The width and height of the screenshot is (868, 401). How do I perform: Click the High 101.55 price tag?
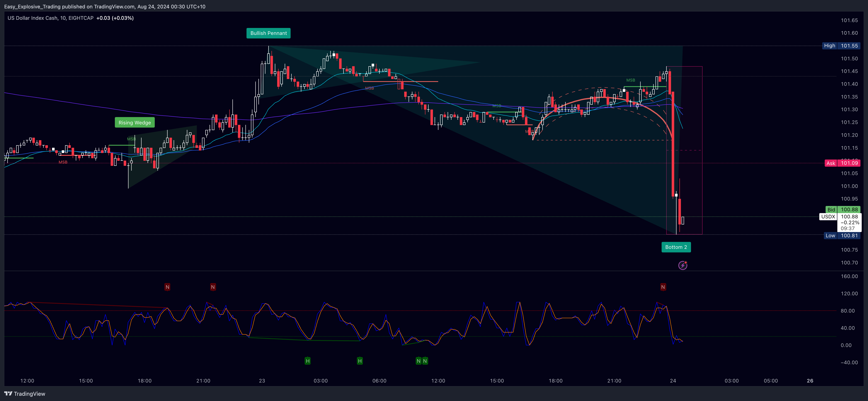841,46
